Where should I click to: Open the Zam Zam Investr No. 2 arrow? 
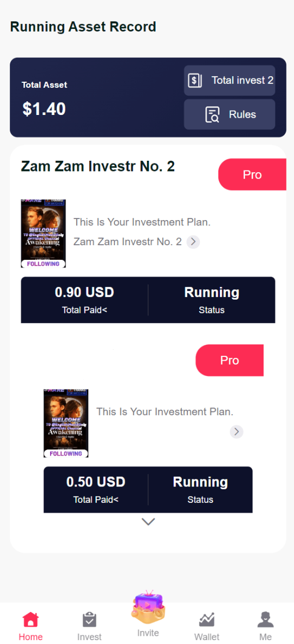coord(193,242)
